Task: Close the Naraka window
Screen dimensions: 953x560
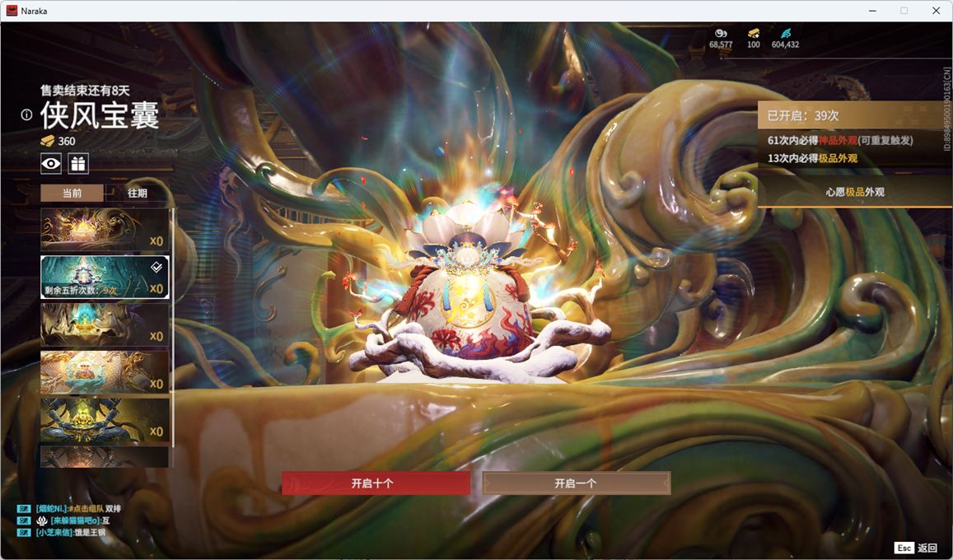Action: (x=936, y=11)
